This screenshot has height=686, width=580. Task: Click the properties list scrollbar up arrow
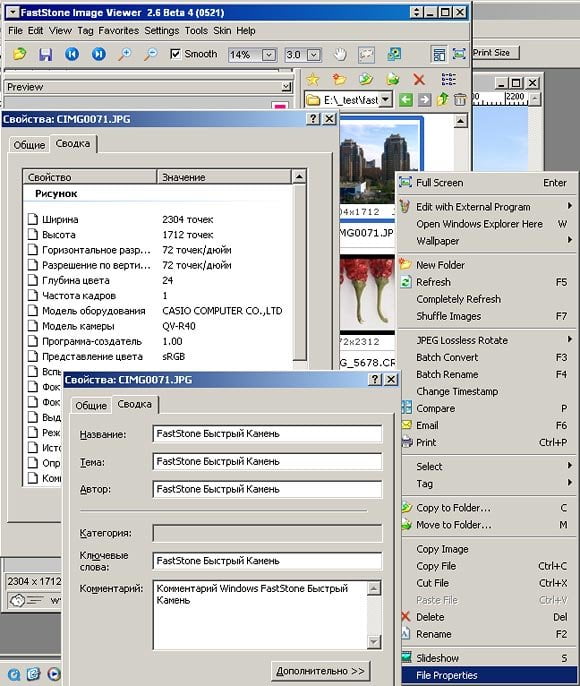point(299,177)
